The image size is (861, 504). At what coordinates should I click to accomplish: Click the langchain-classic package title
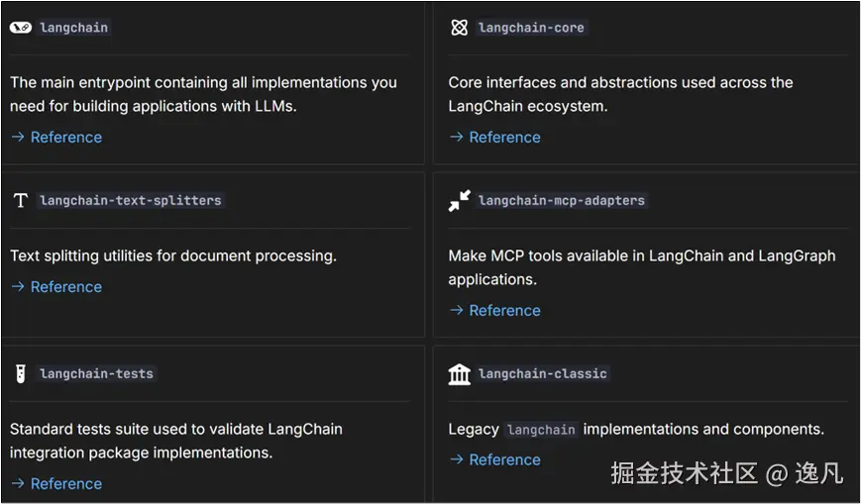pos(542,374)
